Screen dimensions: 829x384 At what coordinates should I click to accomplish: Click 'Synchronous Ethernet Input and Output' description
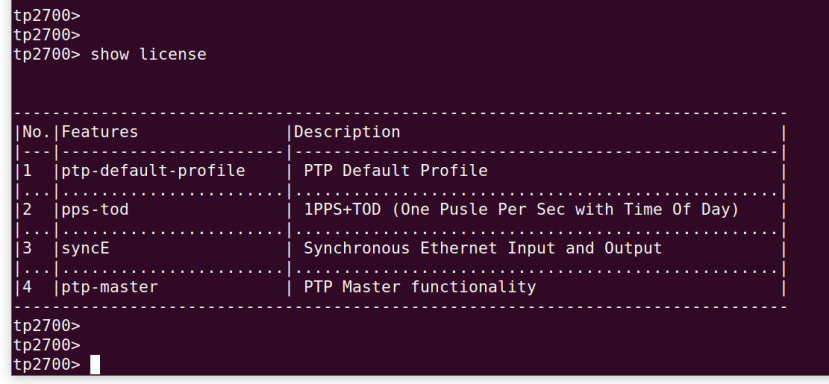tap(482, 248)
